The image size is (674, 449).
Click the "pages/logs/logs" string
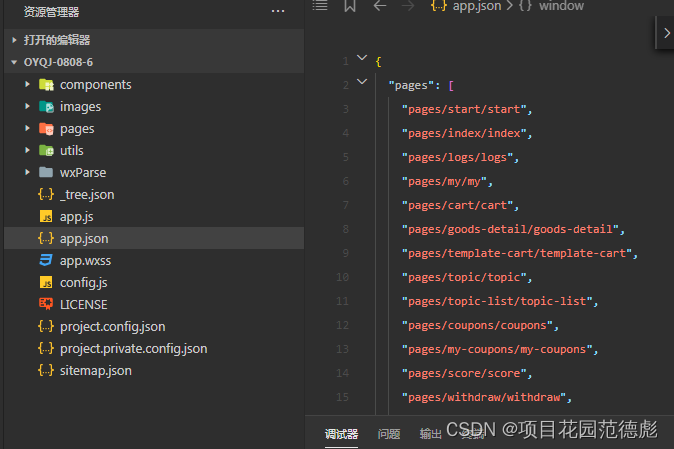pyautogui.click(x=457, y=157)
